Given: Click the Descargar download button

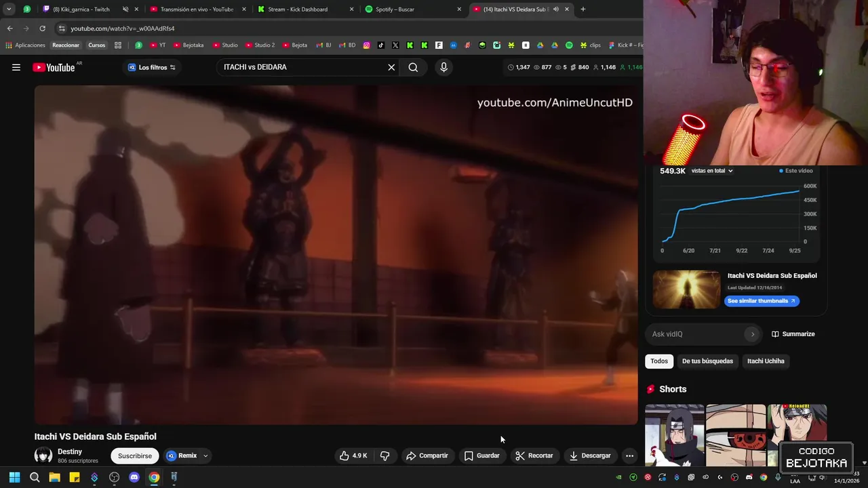Looking at the screenshot, I should (591, 455).
